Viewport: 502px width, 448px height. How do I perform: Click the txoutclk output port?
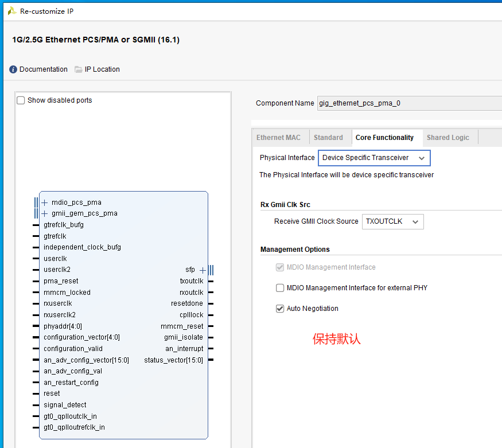[x=192, y=281]
